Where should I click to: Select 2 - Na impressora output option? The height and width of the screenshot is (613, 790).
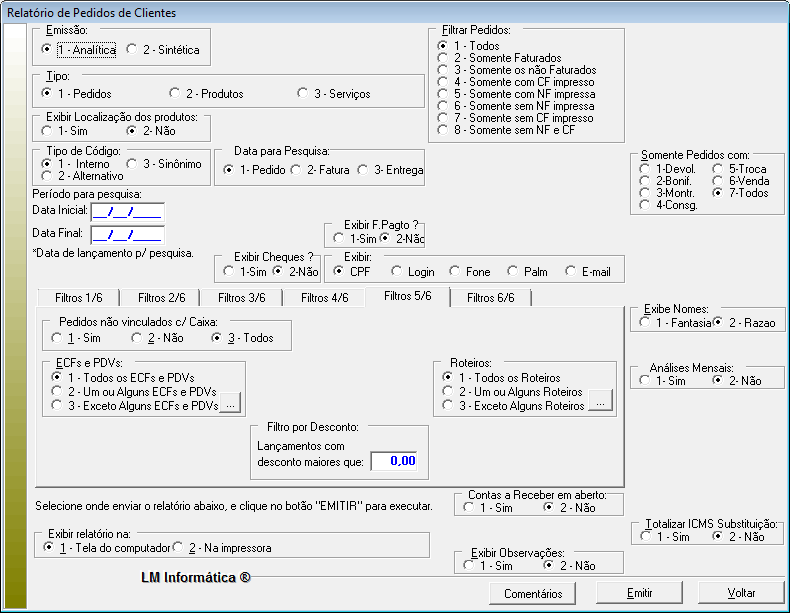pos(180,548)
